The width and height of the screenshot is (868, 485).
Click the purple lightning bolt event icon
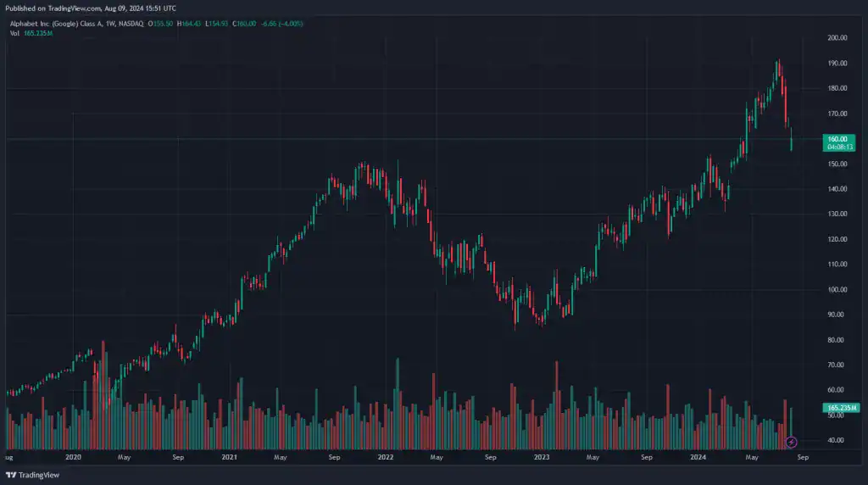tap(792, 442)
